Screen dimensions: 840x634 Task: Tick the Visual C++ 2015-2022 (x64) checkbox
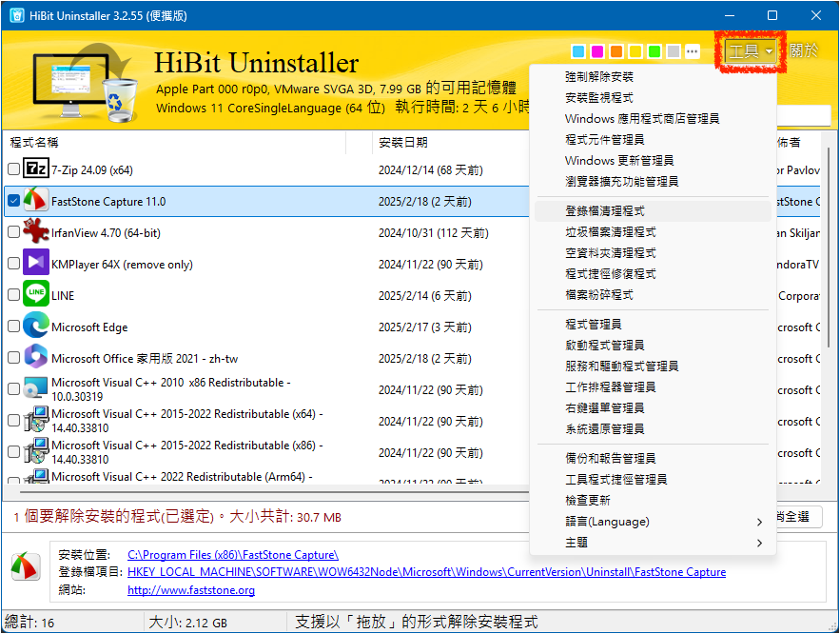[14, 421]
